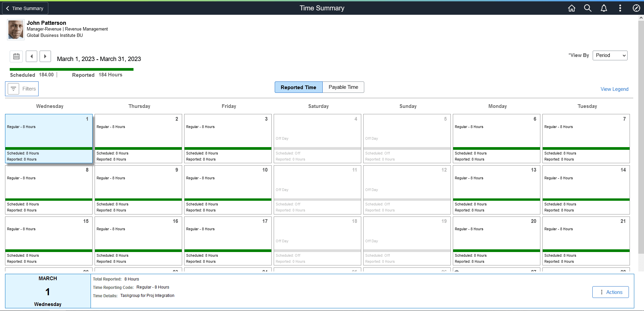Expand the Actions menu for March 1
Image resolution: width=644 pixels, height=311 pixels.
[x=610, y=292]
